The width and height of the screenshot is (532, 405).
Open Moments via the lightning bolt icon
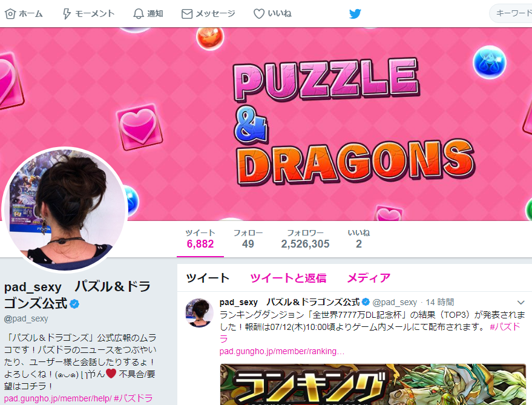(67, 13)
